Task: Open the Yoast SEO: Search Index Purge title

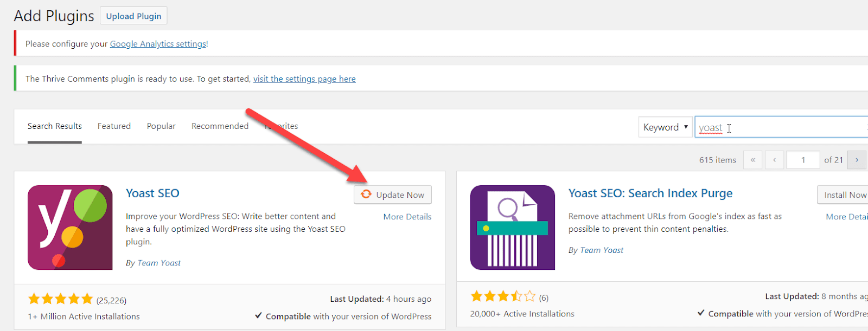Action: (650, 193)
